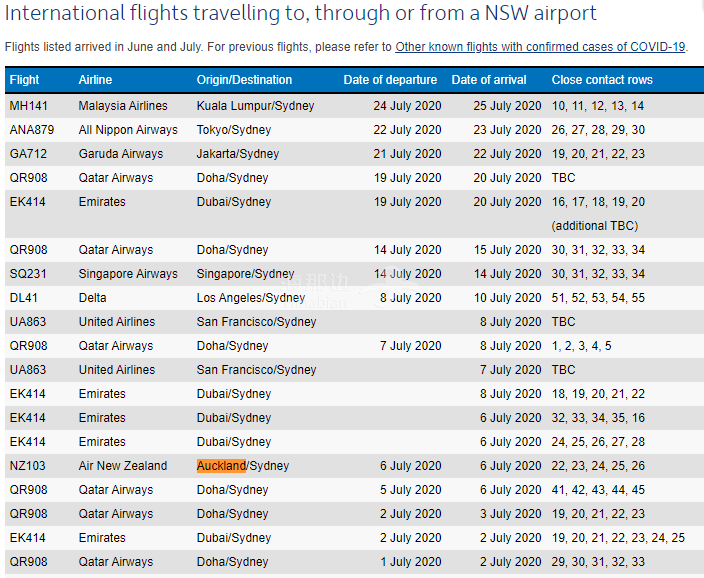
Task: Select the Los Angeles/Sydney route cell
Action: coord(251,298)
